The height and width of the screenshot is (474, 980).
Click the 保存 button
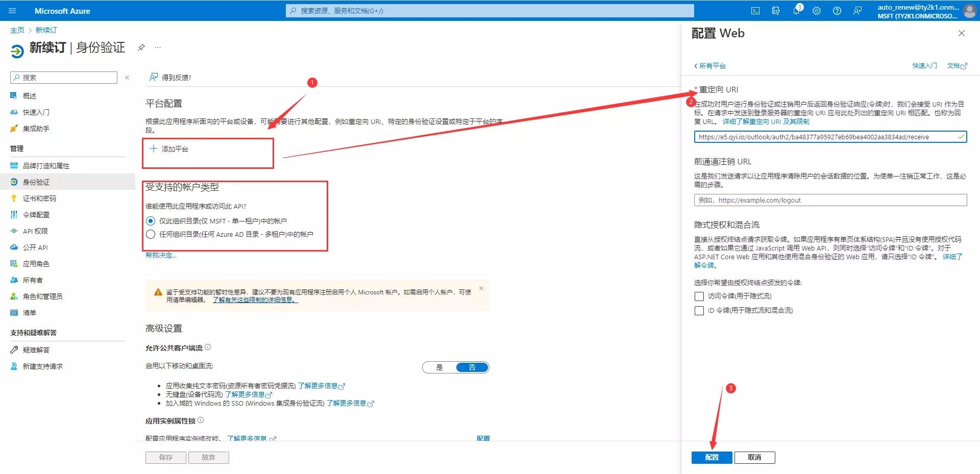pyautogui.click(x=166, y=458)
